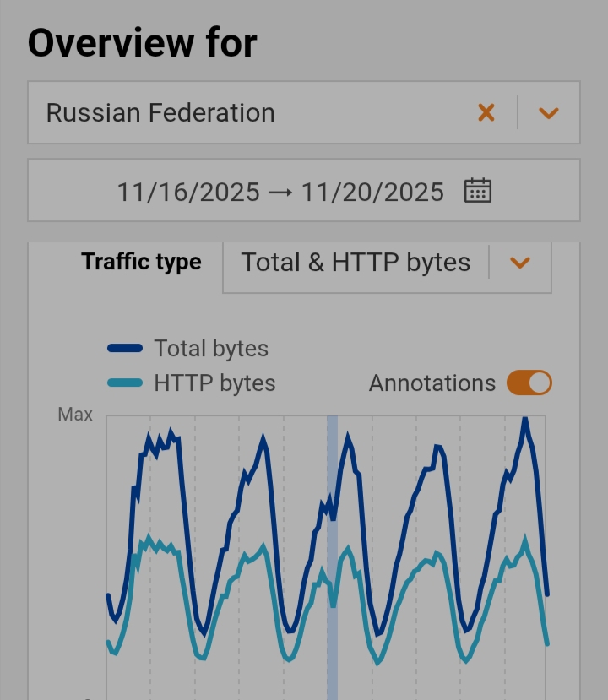Screen dimensions: 608x700
Task: Click the Overview for heading
Action: coord(142,43)
